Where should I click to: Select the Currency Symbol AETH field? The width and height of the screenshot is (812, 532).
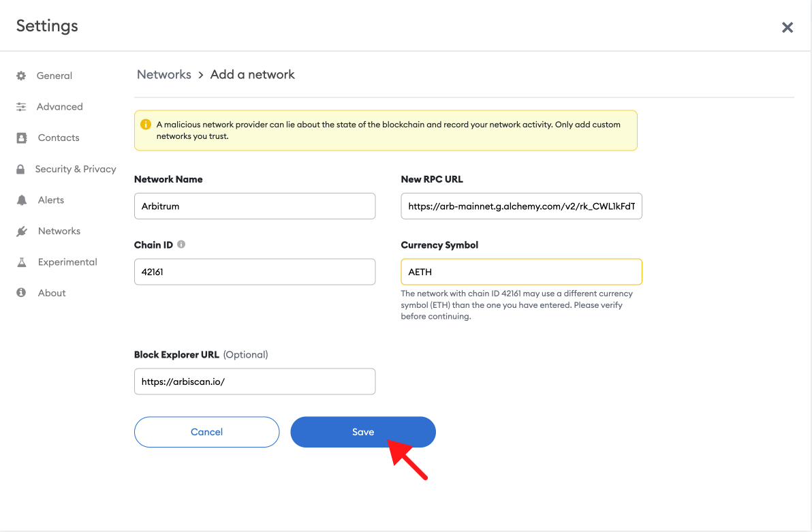[522, 272]
